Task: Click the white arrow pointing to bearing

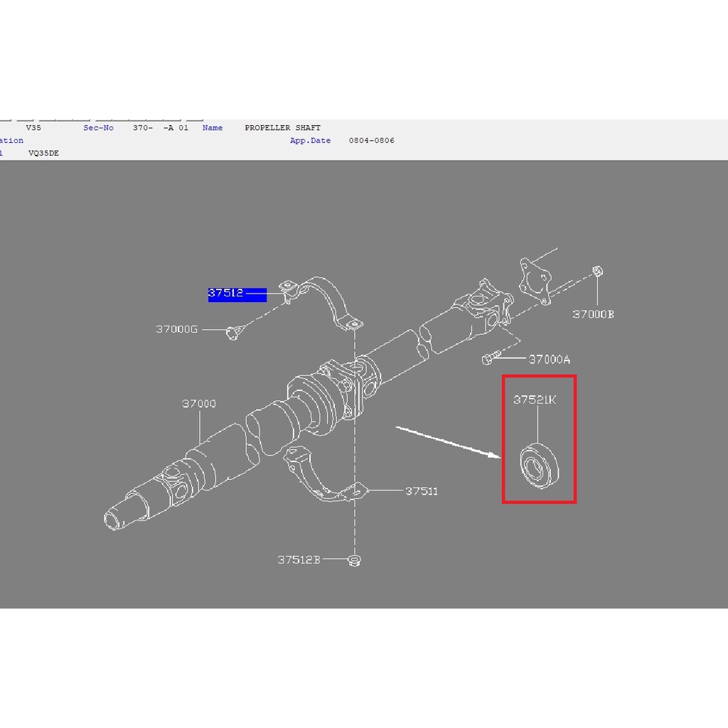Action: tap(448, 441)
